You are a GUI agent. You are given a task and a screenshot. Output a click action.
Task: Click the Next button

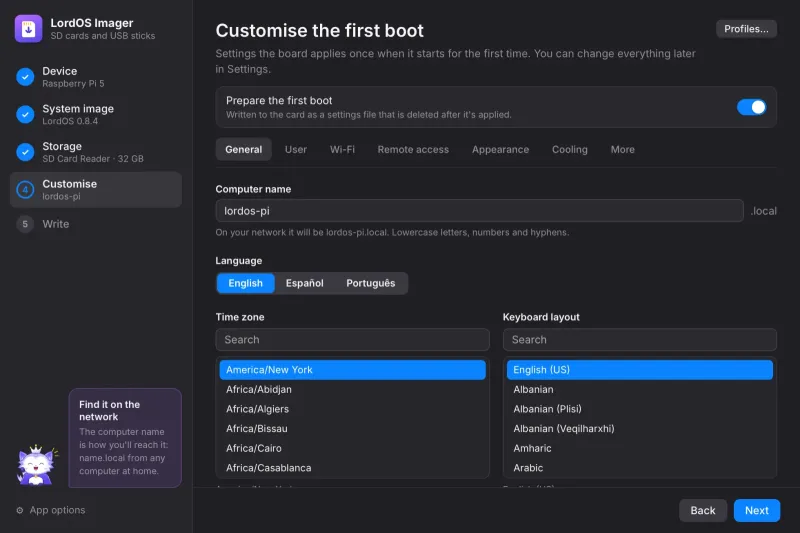(x=757, y=511)
